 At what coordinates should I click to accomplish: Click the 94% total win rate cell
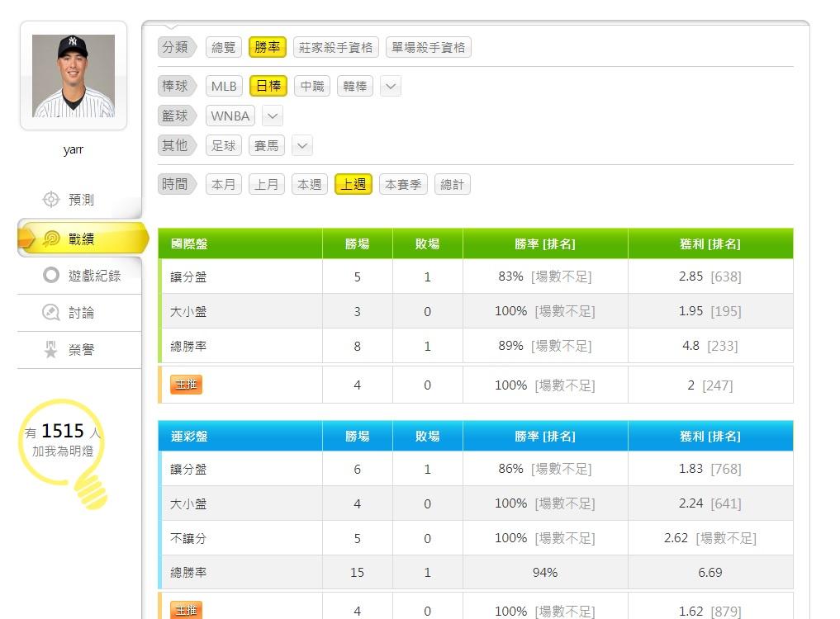545,573
